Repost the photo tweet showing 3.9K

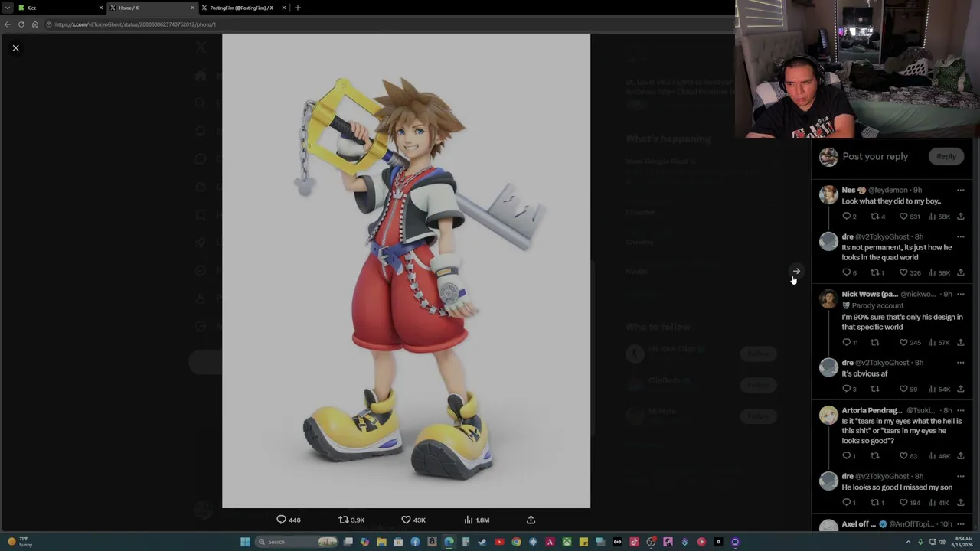(x=351, y=520)
